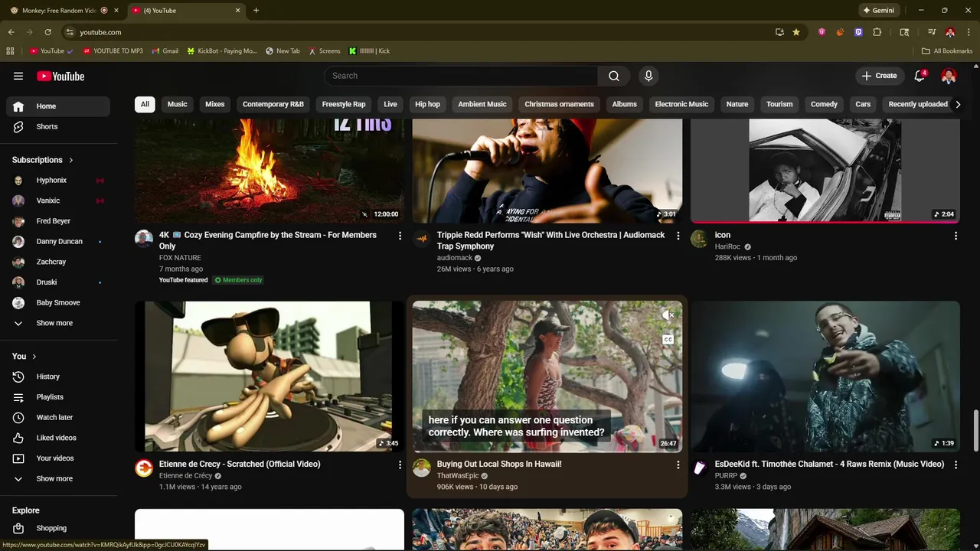Reload the page in the browser

pyautogui.click(x=47, y=32)
